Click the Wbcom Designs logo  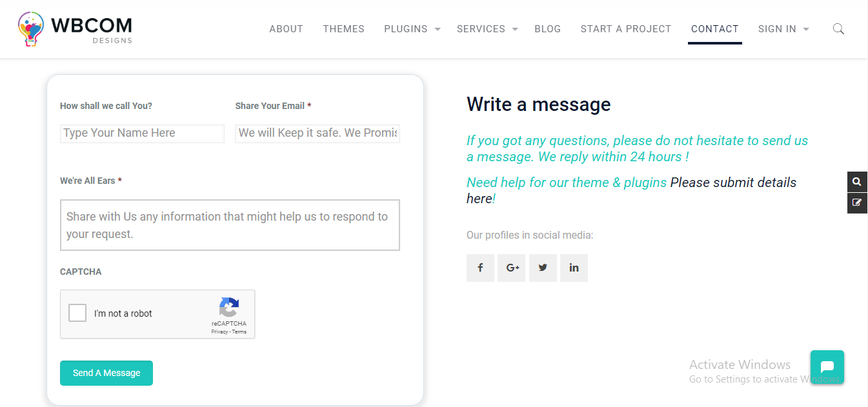click(76, 29)
